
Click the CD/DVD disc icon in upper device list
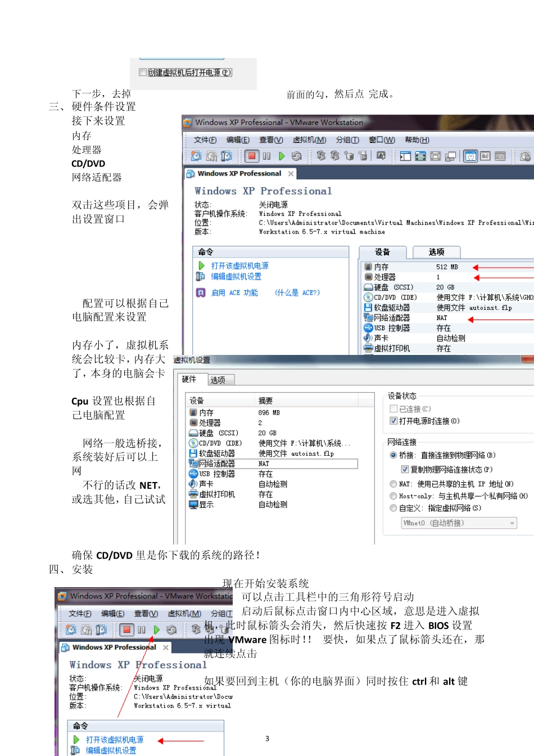pyautogui.click(x=368, y=297)
